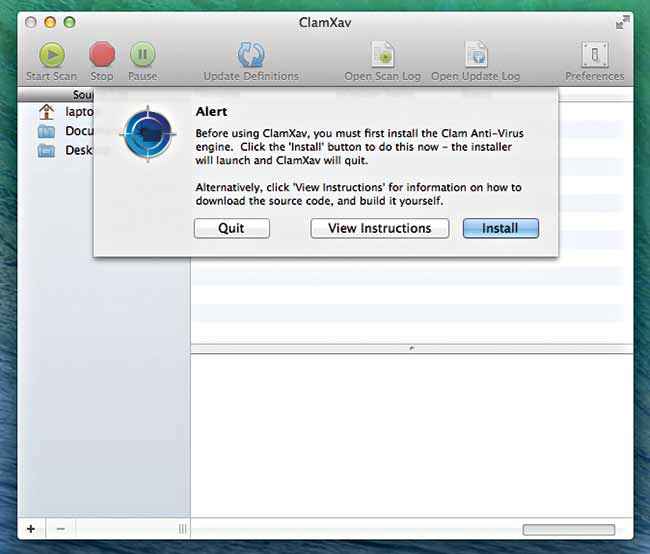Screen dimensions: 650x554
Task: Select the Desktop folder icon in sidebar
Action: coord(46,151)
